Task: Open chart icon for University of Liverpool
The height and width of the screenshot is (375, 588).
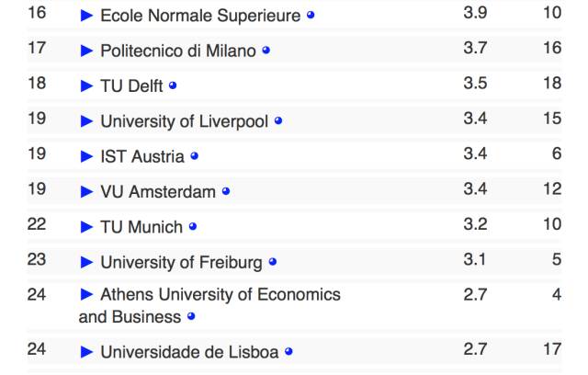Action: point(278,121)
